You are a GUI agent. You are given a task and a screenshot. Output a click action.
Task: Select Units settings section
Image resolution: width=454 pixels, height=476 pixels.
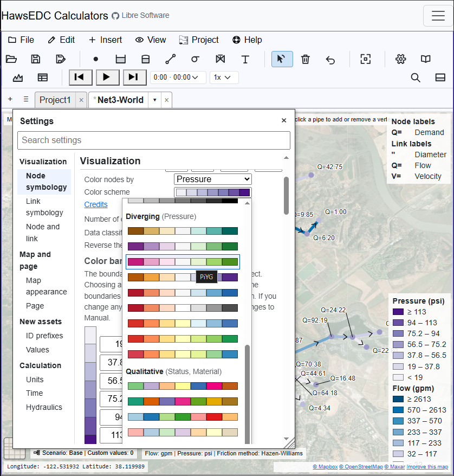[35, 379]
